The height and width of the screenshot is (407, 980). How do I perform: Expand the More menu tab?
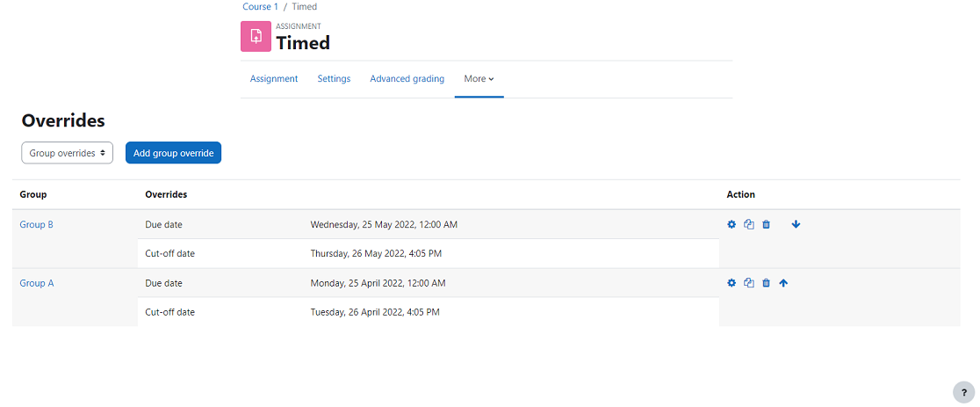(x=479, y=79)
